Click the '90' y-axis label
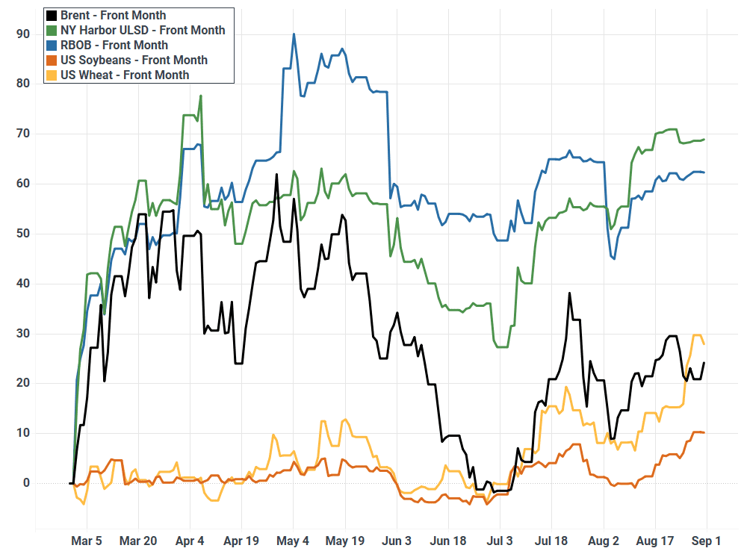Viewport: 747px width, 560px height. [x=23, y=34]
